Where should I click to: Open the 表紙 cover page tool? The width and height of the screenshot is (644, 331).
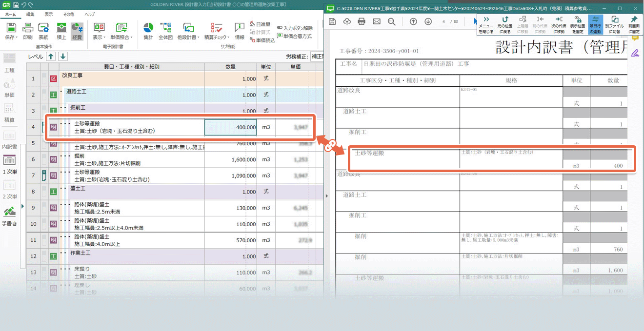click(43, 31)
